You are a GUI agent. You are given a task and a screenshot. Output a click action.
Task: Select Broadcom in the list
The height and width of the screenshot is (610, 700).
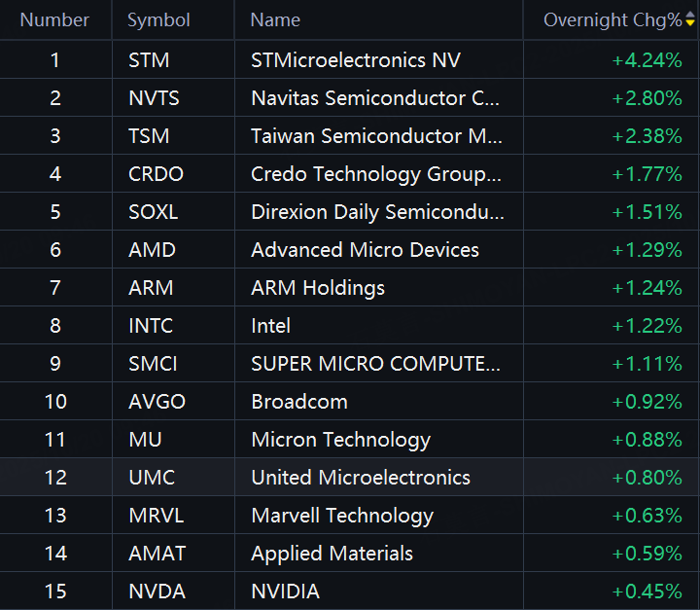click(299, 401)
